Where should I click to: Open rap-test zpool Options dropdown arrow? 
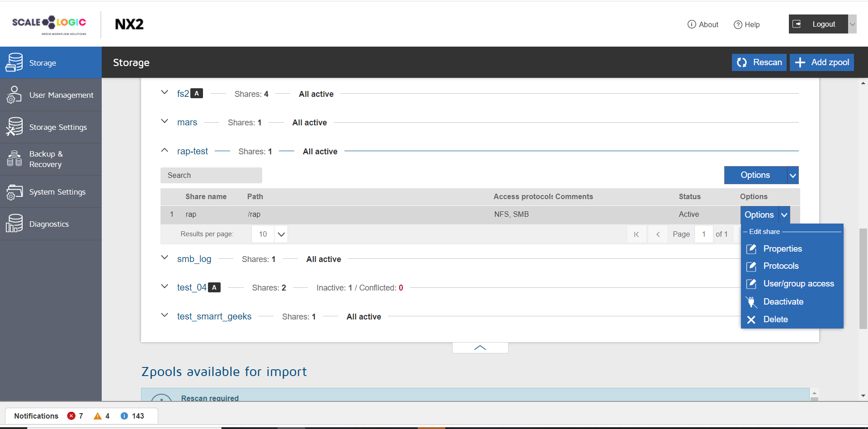pos(793,175)
